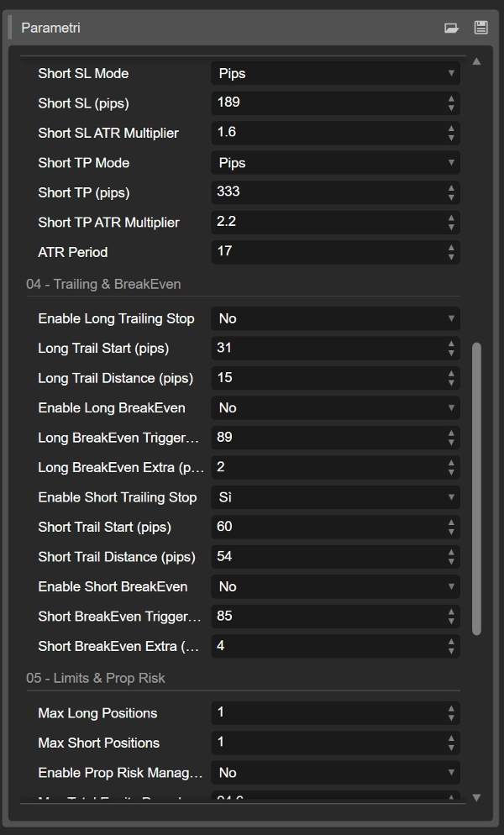Image resolution: width=504 pixels, height=835 pixels.
Task: Decrease ATR Period with down arrow
Action: tap(452, 256)
